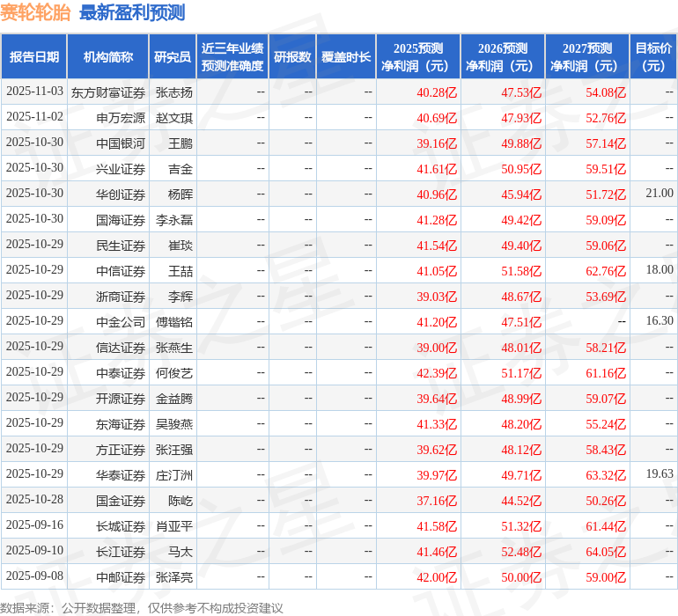The width and height of the screenshot is (678, 616).
Task: Sort by 2027预测净利润 column header
Action: coord(587,57)
